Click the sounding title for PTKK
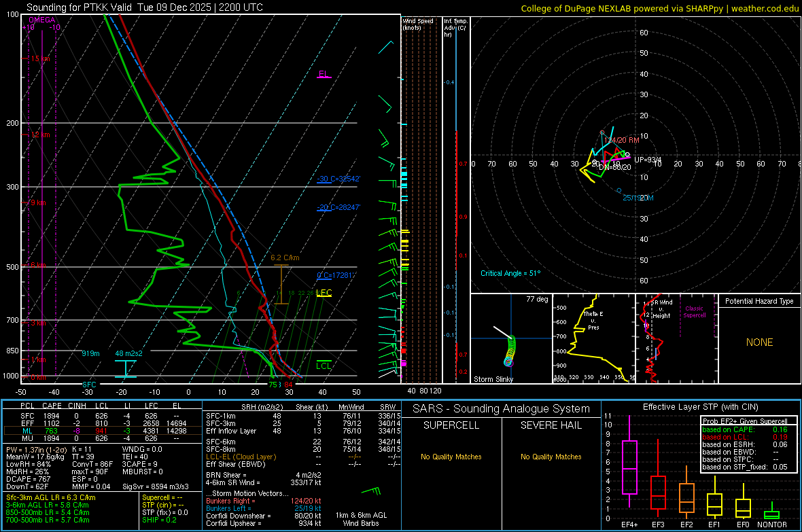802x532 pixels. click(x=145, y=7)
